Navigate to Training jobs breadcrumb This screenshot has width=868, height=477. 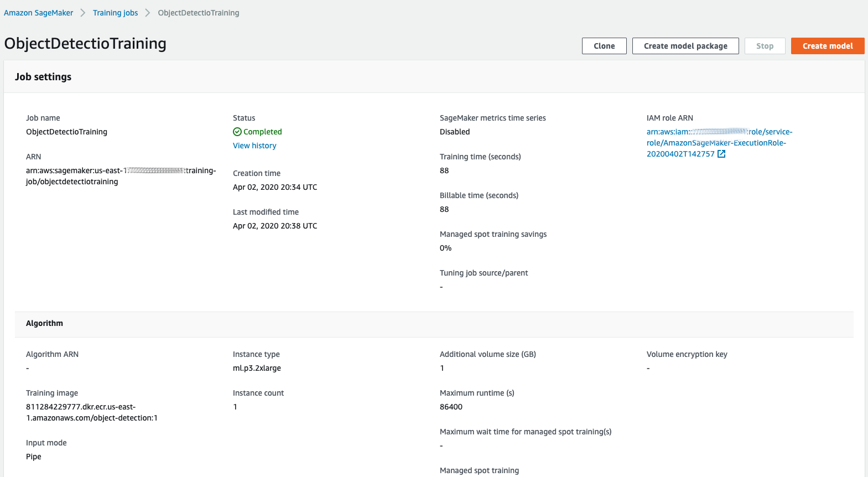tap(115, 13)
